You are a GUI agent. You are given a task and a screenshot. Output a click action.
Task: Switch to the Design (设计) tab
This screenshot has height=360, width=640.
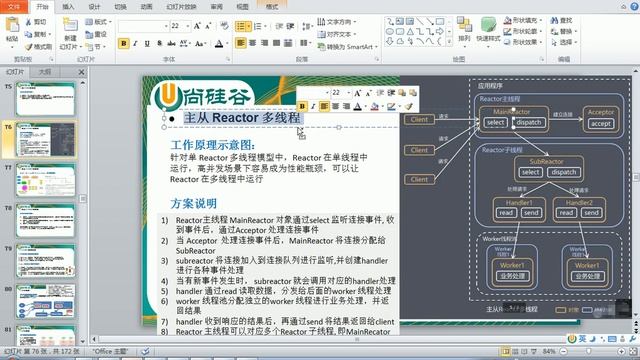point(94,7)
